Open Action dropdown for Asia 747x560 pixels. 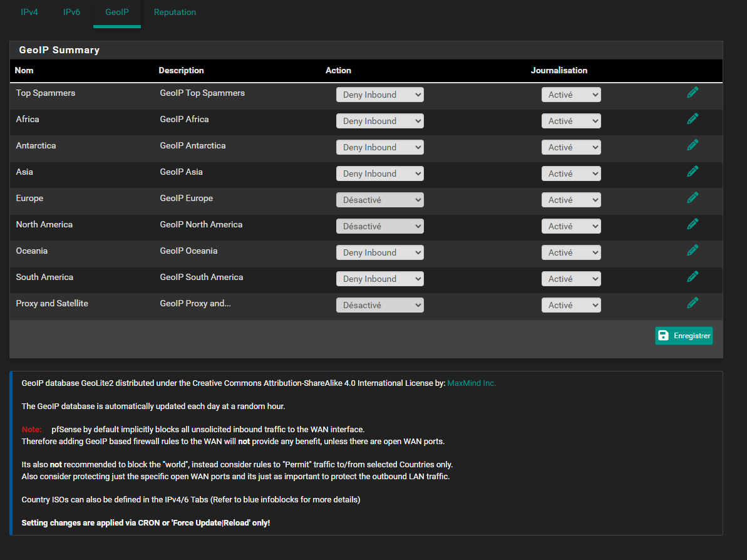click(379, 174)
